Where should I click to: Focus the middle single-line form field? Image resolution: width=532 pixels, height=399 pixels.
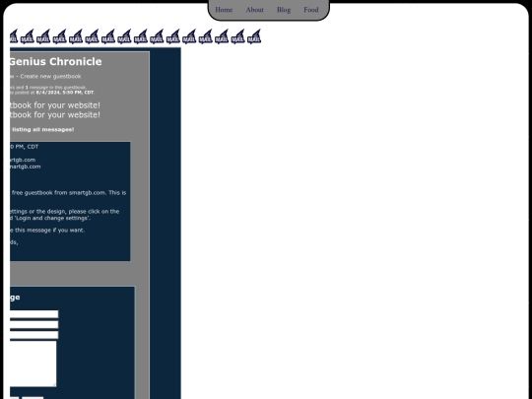[x=33, y=325]
